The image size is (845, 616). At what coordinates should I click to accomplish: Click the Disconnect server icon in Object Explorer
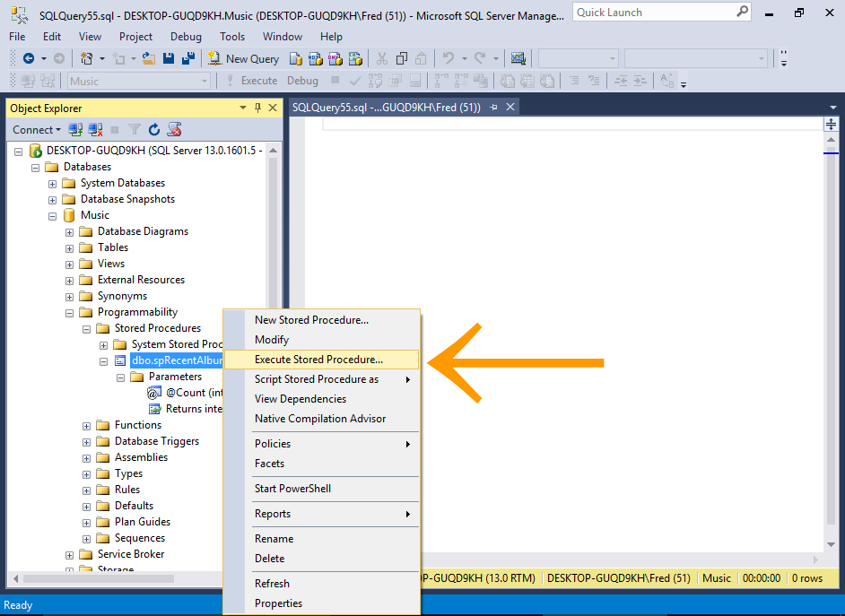click(95, 130)
